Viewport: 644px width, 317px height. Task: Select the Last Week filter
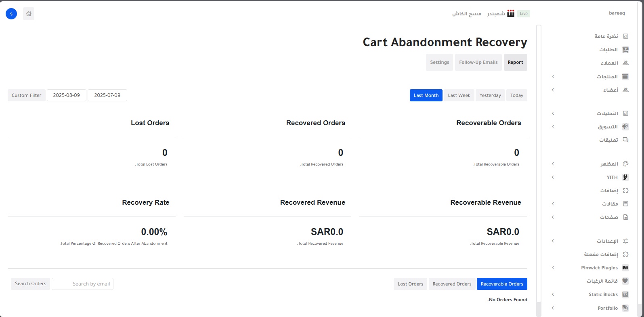[459, 96]
